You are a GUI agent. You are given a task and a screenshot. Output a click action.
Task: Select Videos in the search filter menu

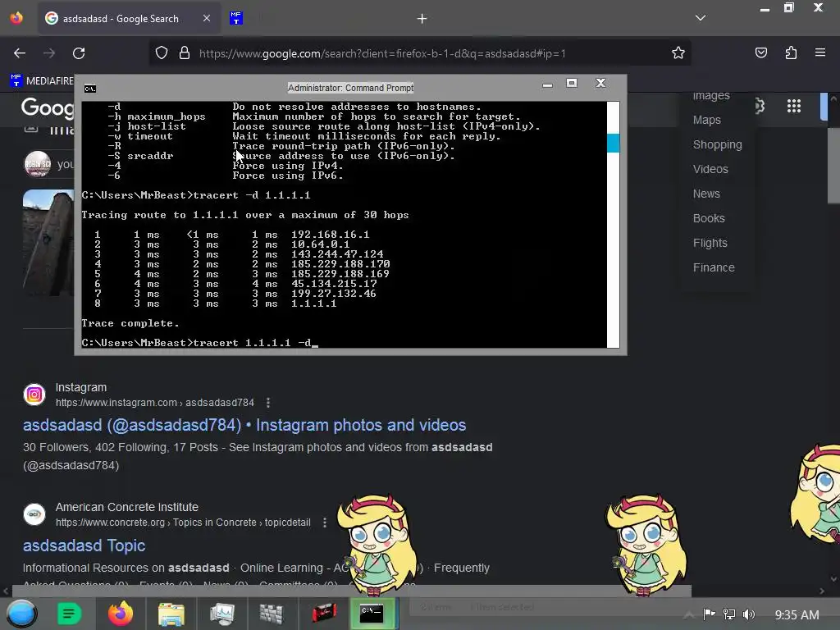[x=710, y=169]
